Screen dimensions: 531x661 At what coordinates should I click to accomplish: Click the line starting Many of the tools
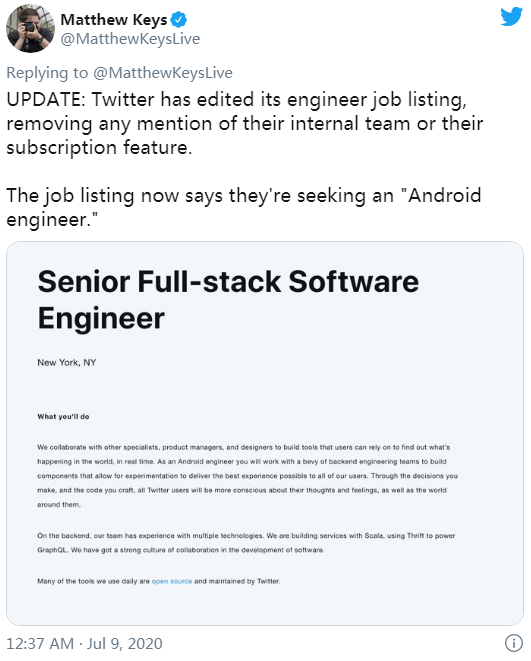coord(158,581)
